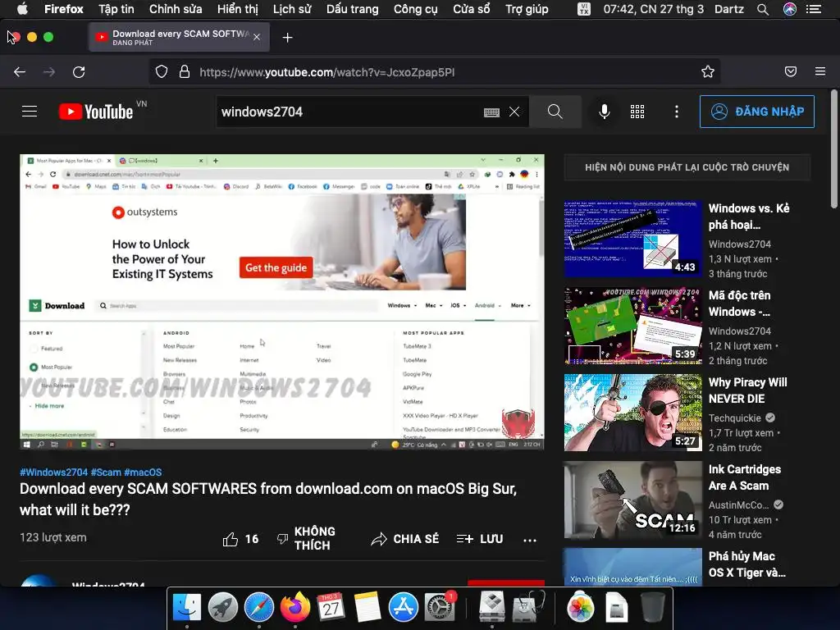Viewport: 840px width, 630px height.
Task: Open Photos app in dock
Action: 580,607
